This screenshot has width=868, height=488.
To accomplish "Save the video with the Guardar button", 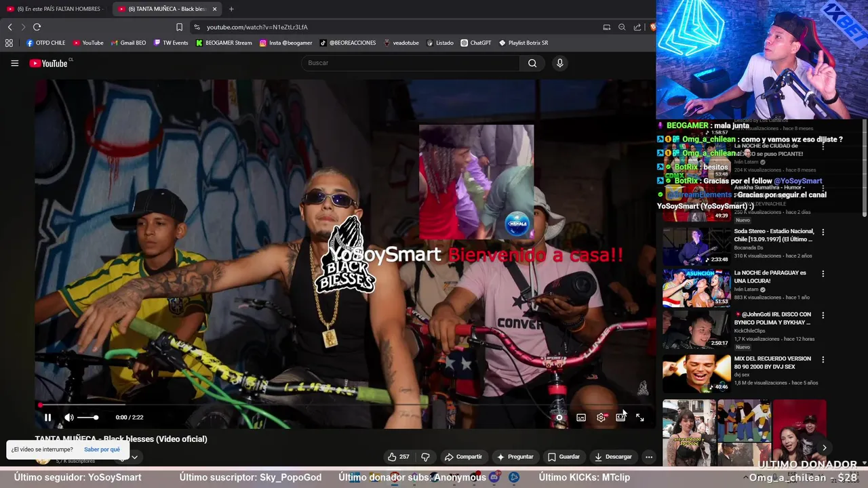I will point(564,457).
